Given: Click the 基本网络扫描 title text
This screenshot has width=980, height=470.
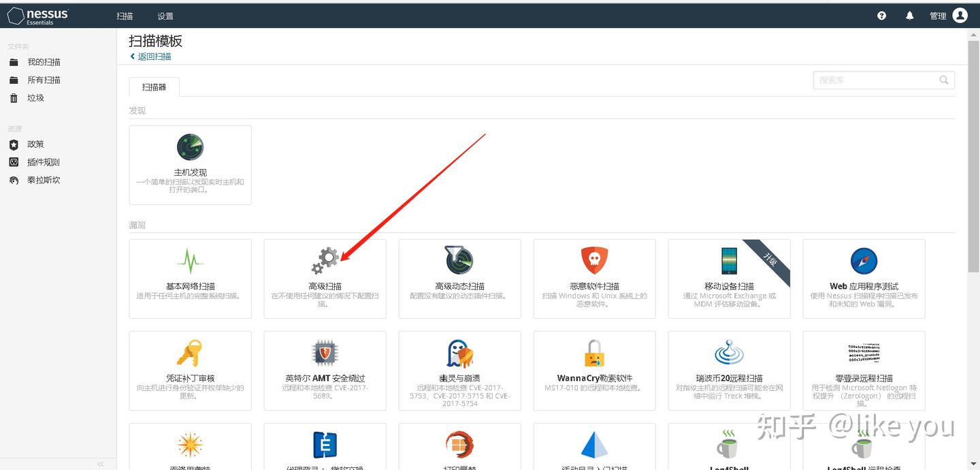Looking at the screenshot, I should [x=190, y=286].
